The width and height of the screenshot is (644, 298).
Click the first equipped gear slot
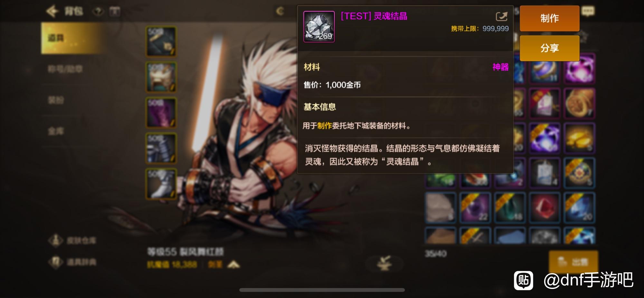(x=161, y=42)
